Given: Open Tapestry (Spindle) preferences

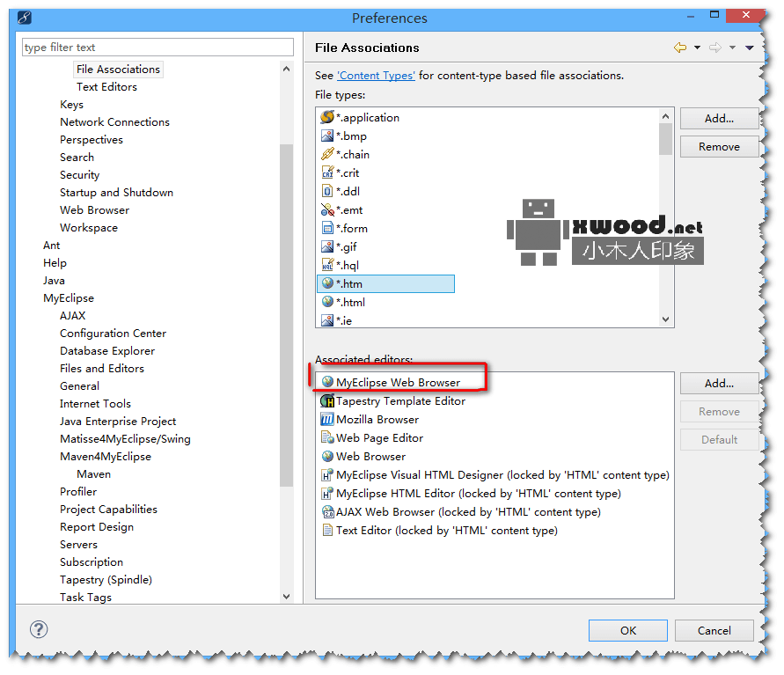Looking at the screenshot, I should click(106, 579).
